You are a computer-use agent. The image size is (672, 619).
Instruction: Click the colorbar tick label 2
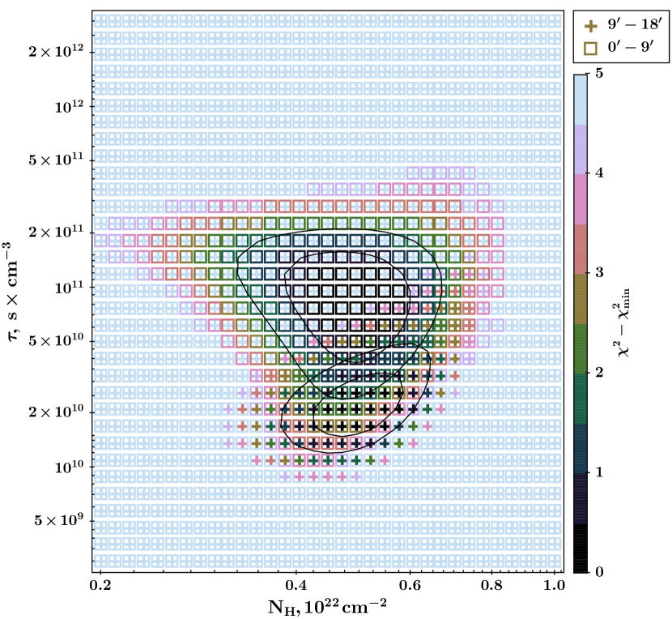tap(599, 373)
